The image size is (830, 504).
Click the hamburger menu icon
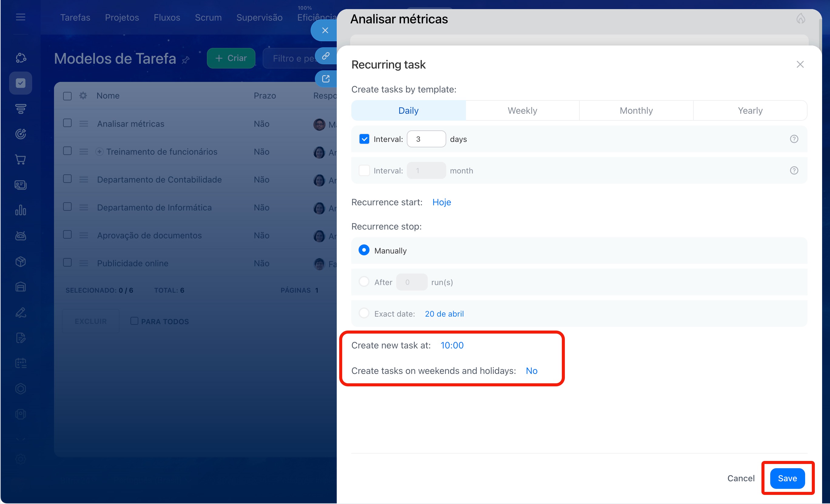click(21, 17)
